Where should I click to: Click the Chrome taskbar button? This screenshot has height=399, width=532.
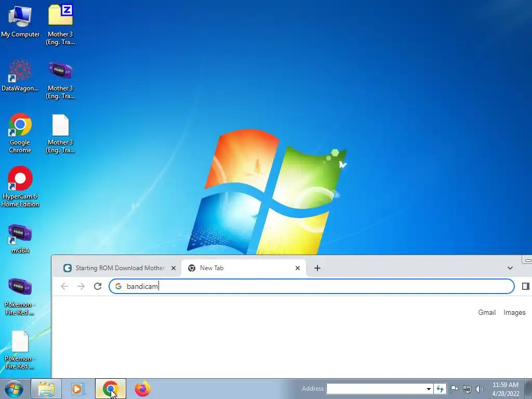click(111, 389)
